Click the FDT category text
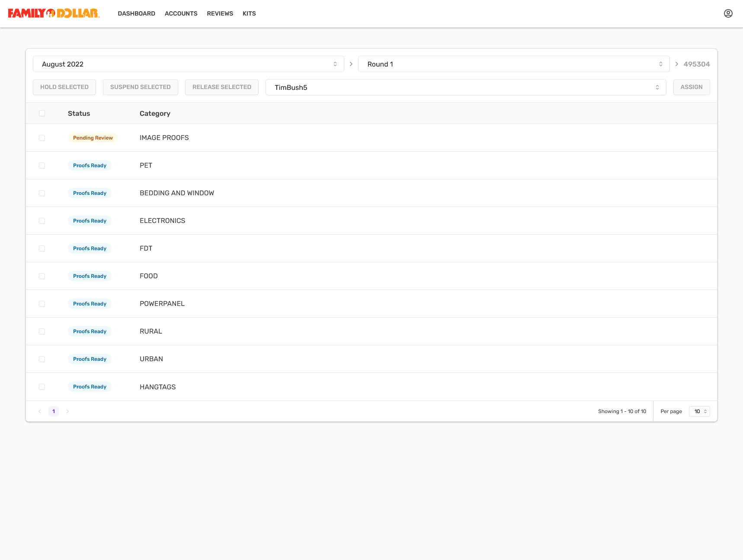This screenshot has height=560, width=743. tap(146, 248)
